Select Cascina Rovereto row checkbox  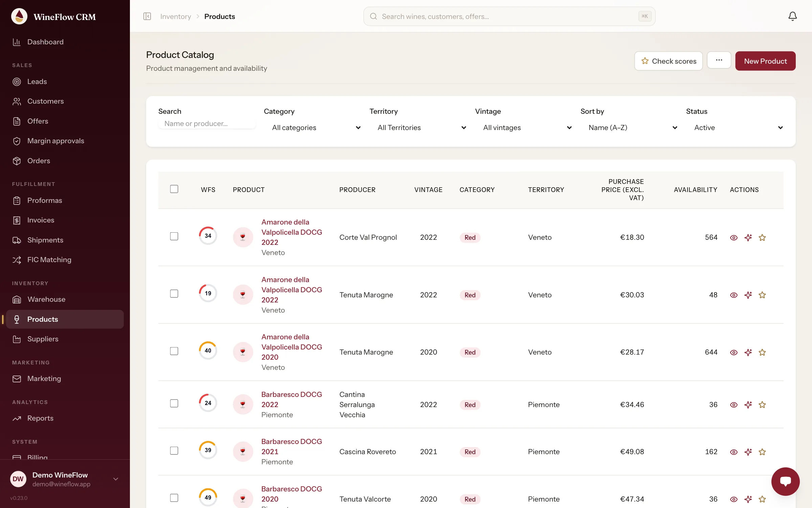pyautogui.click(x=174, y=451)
